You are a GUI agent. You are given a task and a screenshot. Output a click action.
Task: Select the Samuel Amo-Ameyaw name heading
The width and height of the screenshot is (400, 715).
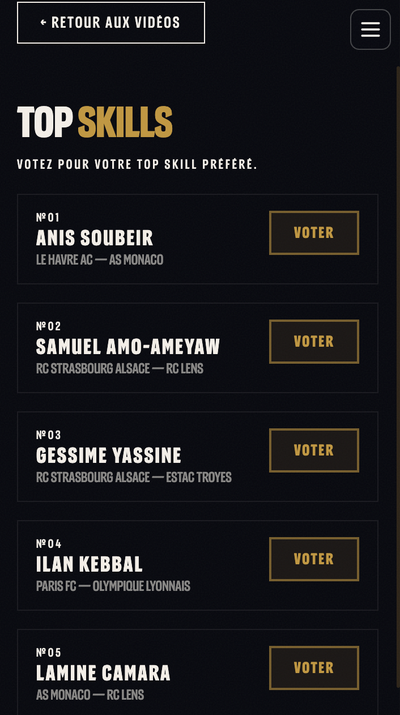tap(128, 347)
